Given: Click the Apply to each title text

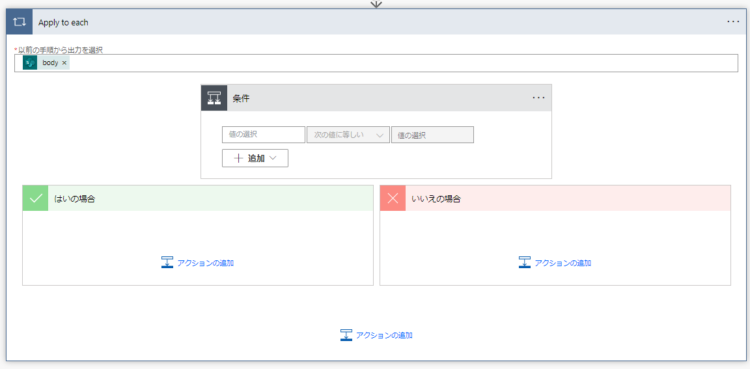Looking at the screenshot, I should [x=63, y=22].
